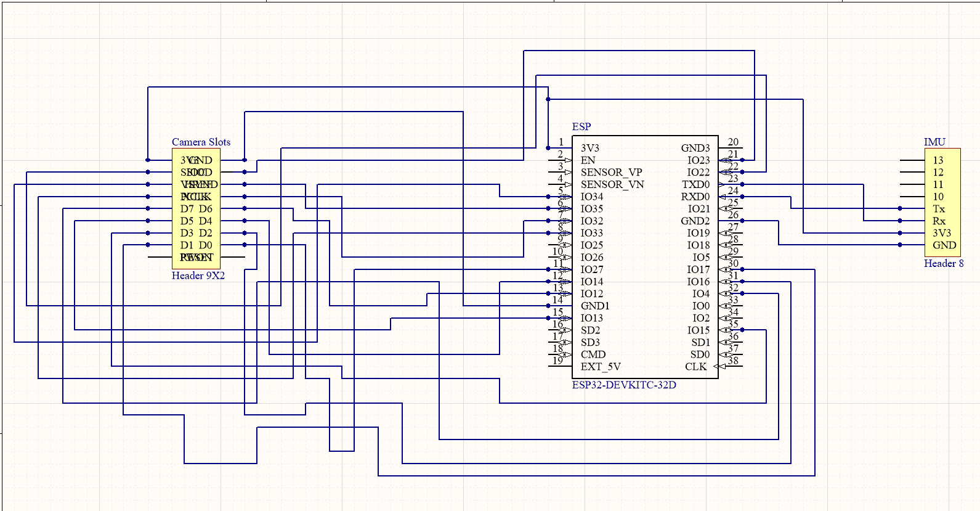Viewport: 980px width, 511px height.
Task: Click the GND1 pin label on ESP
Action: pyautogui.click(x=595, y=306)
